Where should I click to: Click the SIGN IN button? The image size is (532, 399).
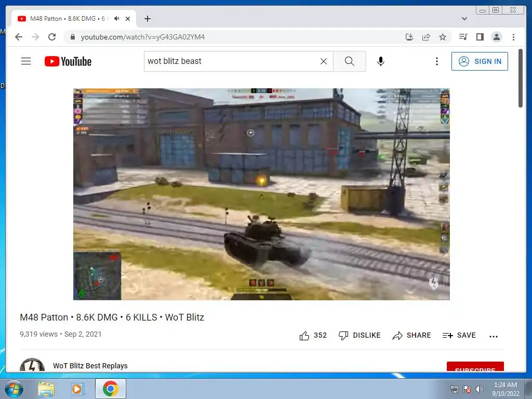point(480,61)
